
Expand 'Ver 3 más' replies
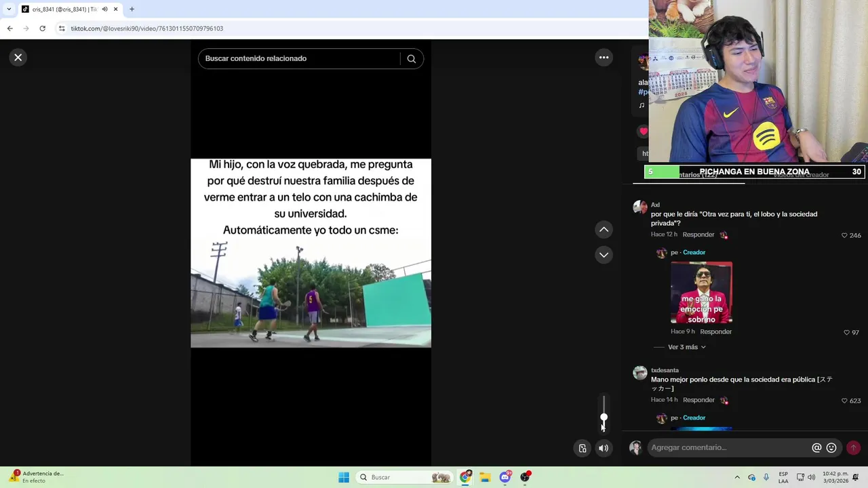tap(687, 347)
